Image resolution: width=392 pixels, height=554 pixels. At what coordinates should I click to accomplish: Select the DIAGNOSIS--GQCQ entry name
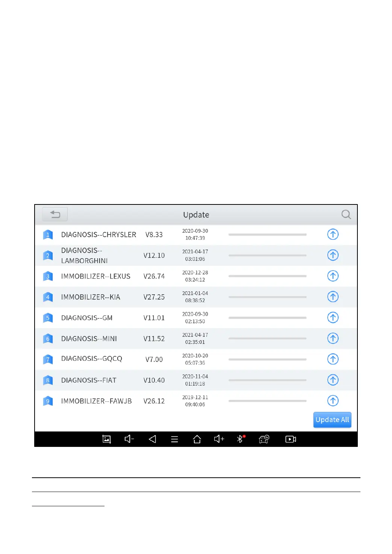pos(92,359)
